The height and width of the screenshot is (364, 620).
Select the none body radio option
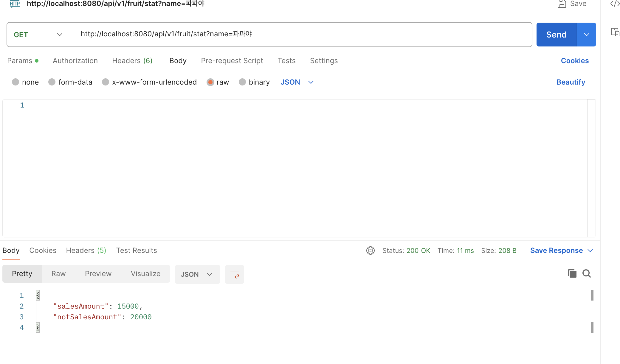pos(15,82)
